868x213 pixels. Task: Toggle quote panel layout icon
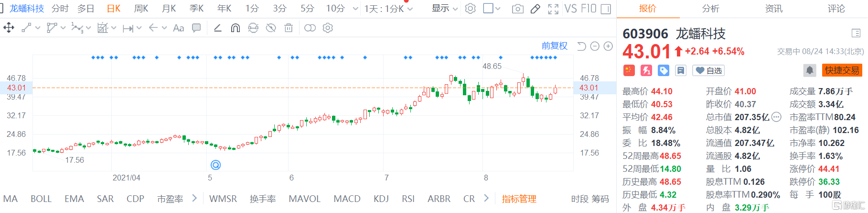(x=856, y=33)
